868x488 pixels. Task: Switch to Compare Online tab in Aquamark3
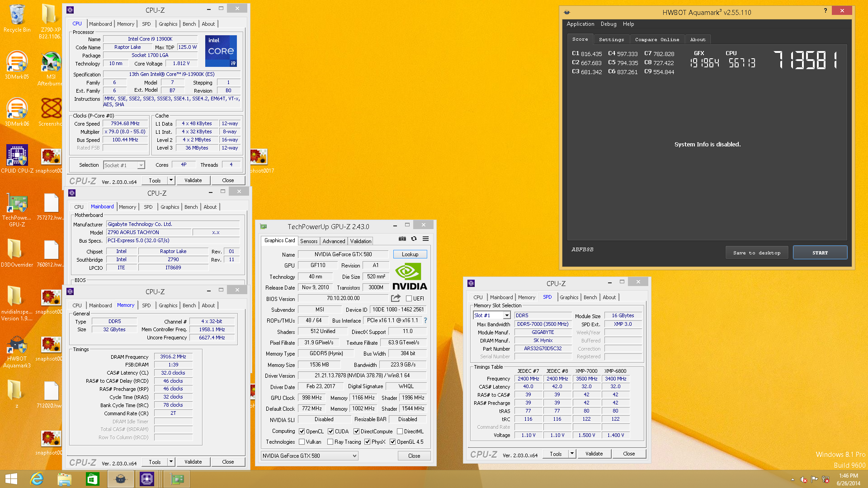pyautogui.click(x=657, y=40)
